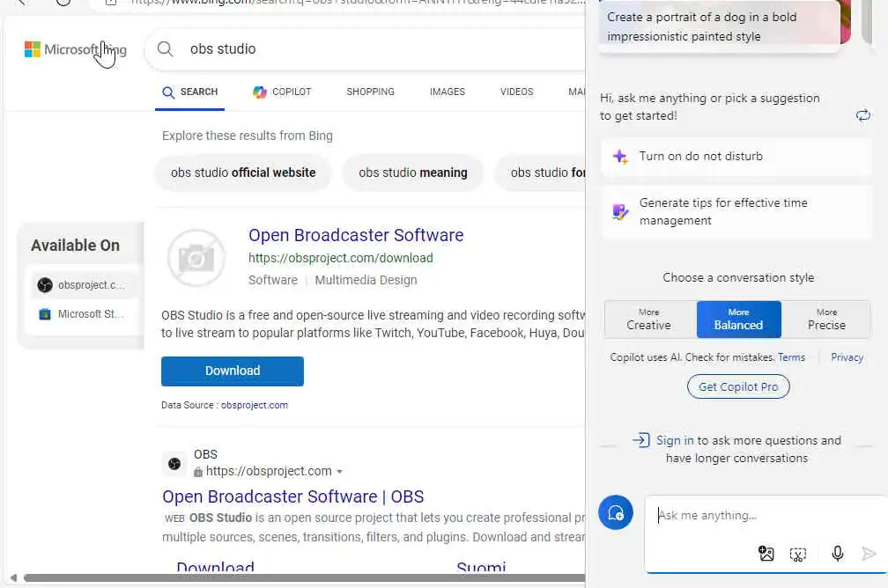The height and width of the screenshot is (588, 888).
Task: Click the horizontal scrollbar left arrow
Action: point(13,577)
